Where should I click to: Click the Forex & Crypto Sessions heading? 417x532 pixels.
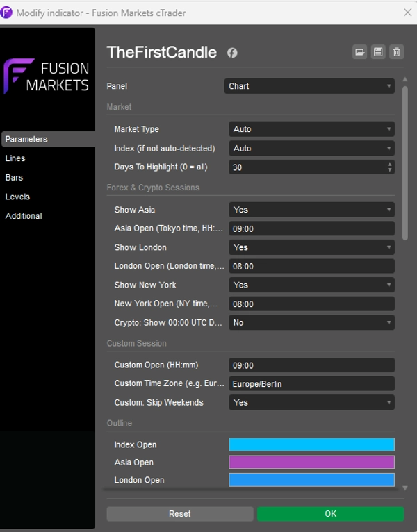pyautogui.click(x=153, y=188)
